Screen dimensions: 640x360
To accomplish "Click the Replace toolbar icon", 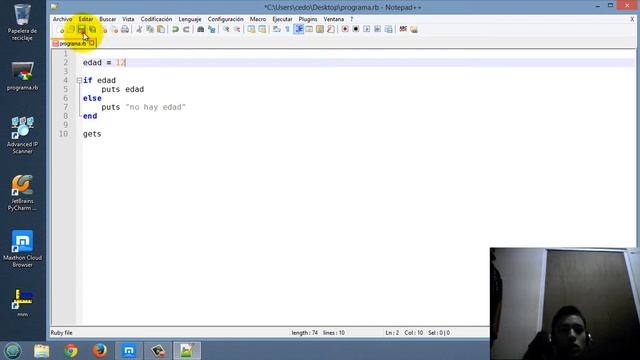I will pyautogui.click(x=211, y=29).
